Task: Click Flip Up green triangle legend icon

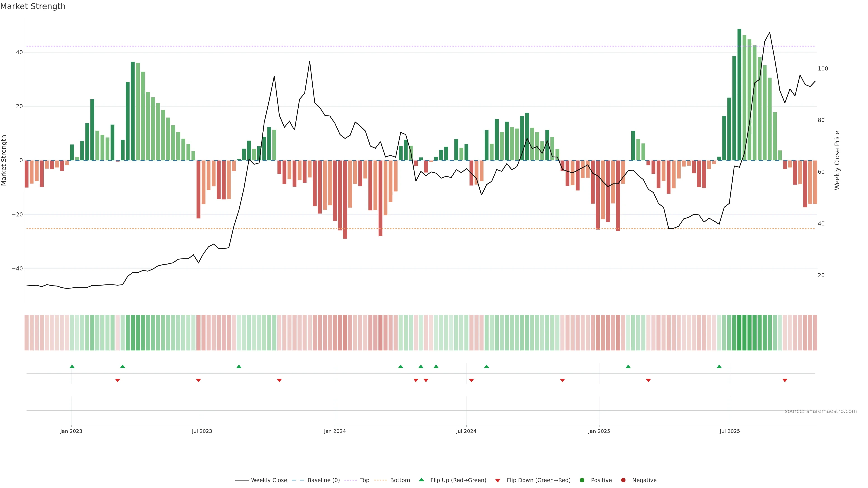Action: pyautogui.click(x=421, y=480)
